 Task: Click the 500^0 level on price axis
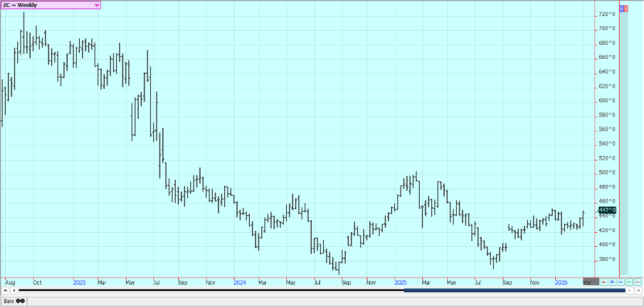pyautogui.click(x=607, y=173)
